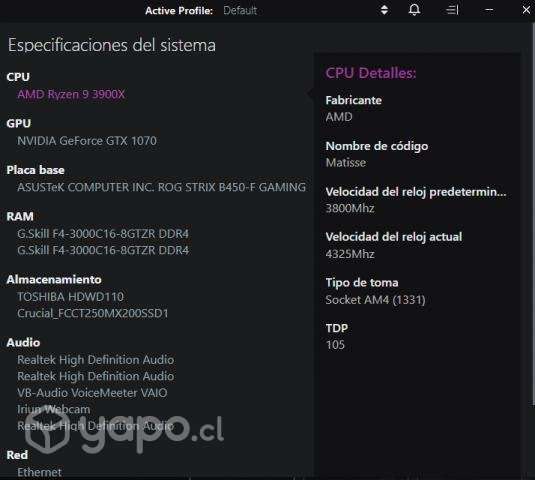Select AMD Ryzen 9 3900X entry
The height and width of the screenshot is (480, 535).
point(71,94)
